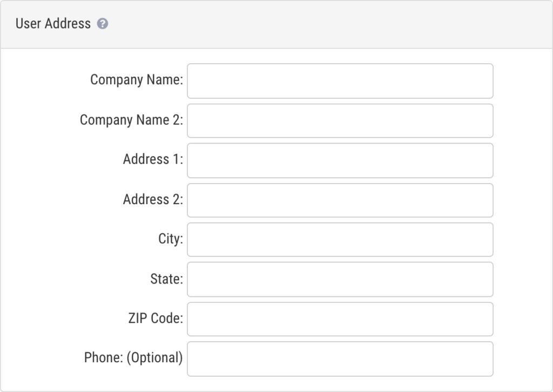Click inside the Company Name input field
The image size is (553, 392).
(340, 80)
